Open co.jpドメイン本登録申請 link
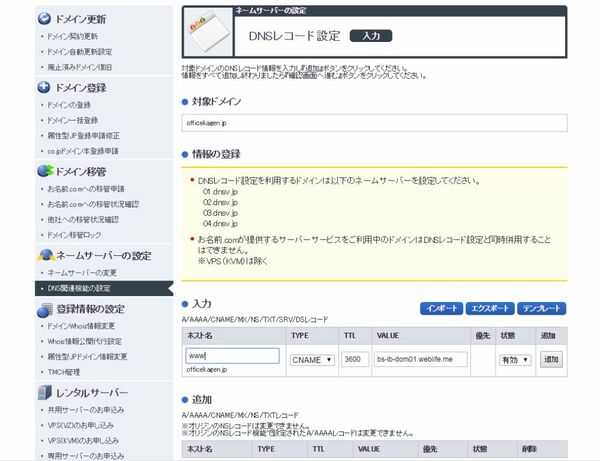Image resolution: width=600 pixels, height=461 pixels. click(x=83, y=151)
